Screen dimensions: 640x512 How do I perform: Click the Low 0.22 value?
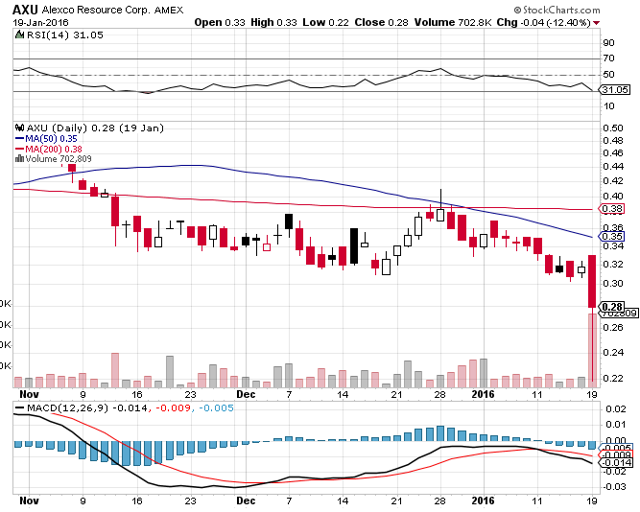coord(326,22)
